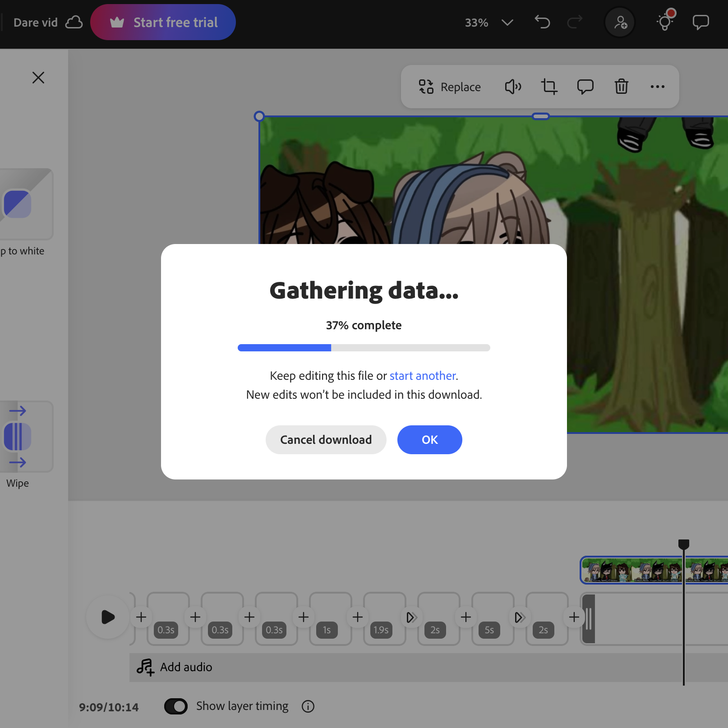
Task: Open Show layer timing info icon
Action: click(308, 706)
